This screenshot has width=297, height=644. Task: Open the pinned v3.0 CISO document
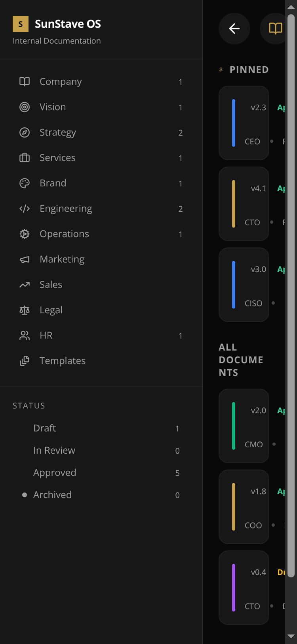244,285
